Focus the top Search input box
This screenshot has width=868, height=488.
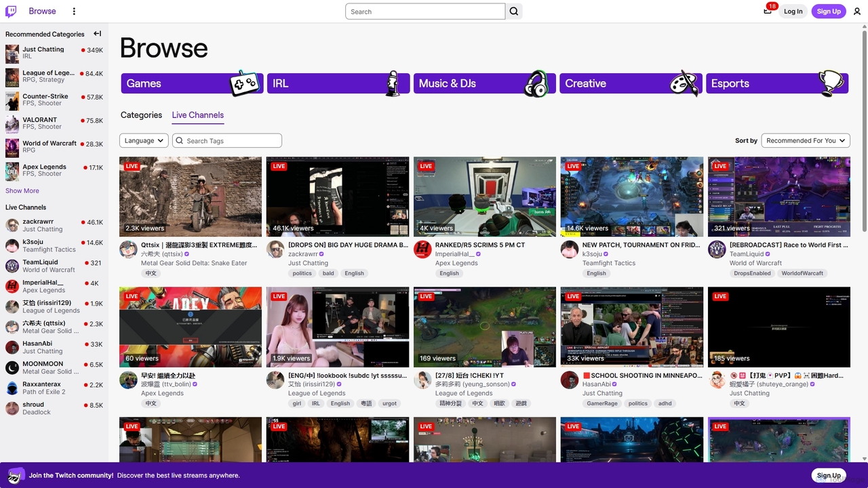[x=425, y=12]
